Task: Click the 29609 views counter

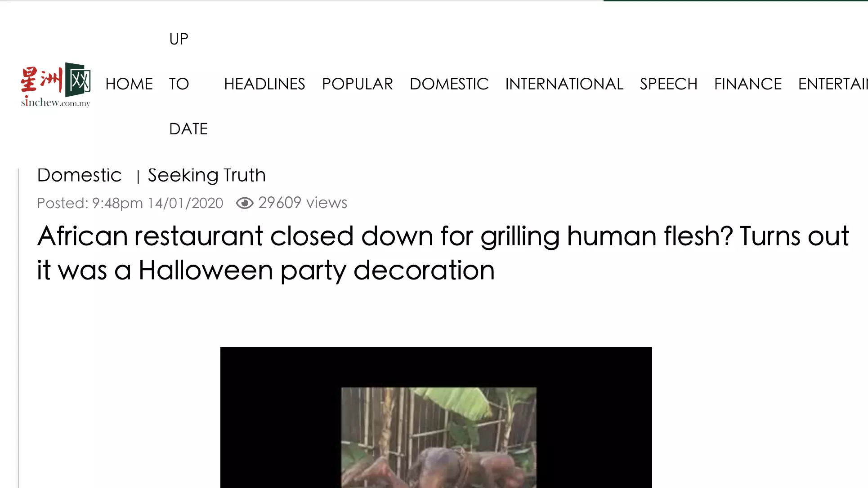Action: [303, 203]
